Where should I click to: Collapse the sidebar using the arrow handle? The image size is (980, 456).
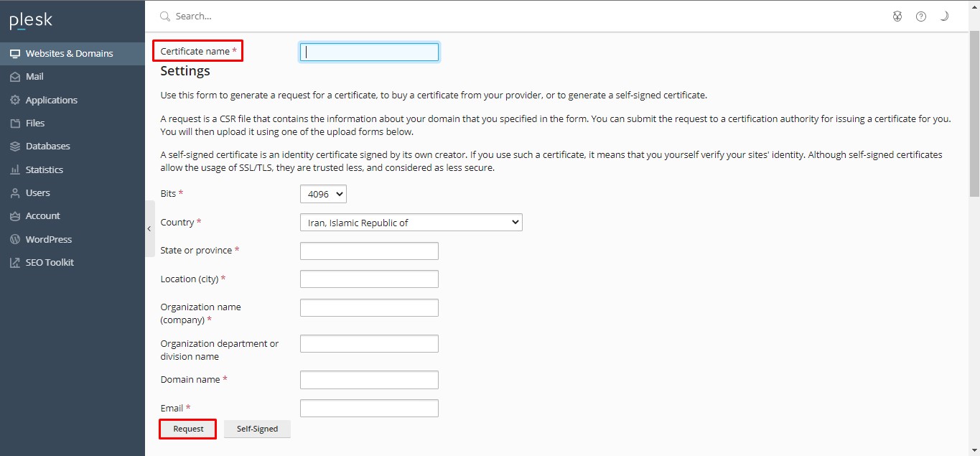click(x=149, y=228)
